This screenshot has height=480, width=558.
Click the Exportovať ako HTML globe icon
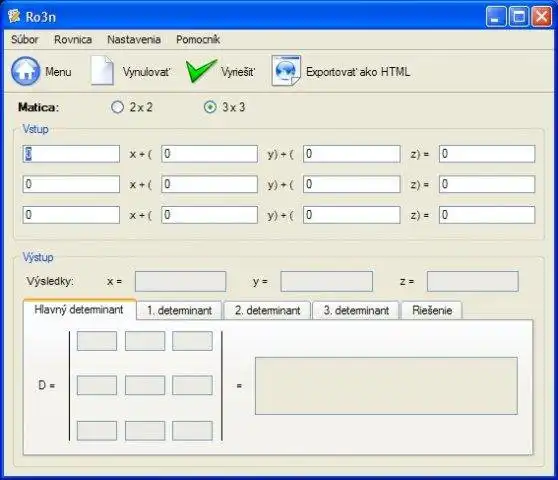[x=286, y=71]
